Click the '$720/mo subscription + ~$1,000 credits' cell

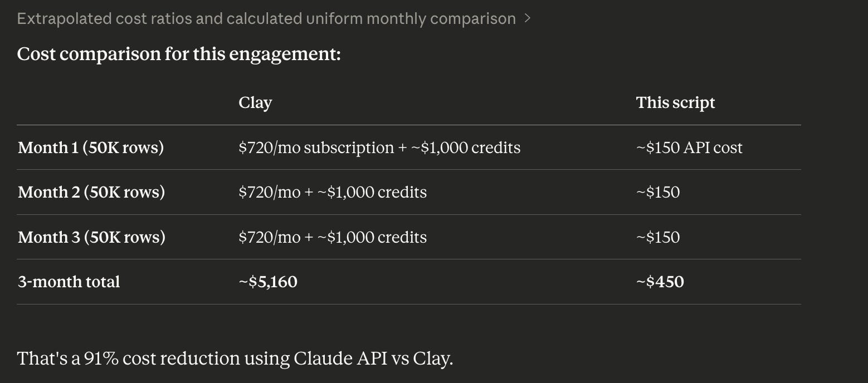[379, 148]
